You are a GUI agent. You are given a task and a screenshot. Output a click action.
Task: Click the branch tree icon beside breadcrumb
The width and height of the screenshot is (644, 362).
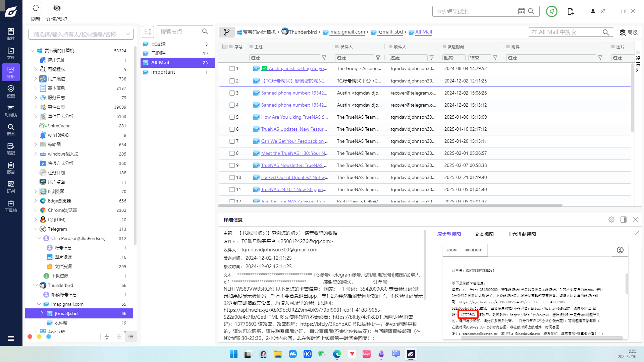pos(227,32)
